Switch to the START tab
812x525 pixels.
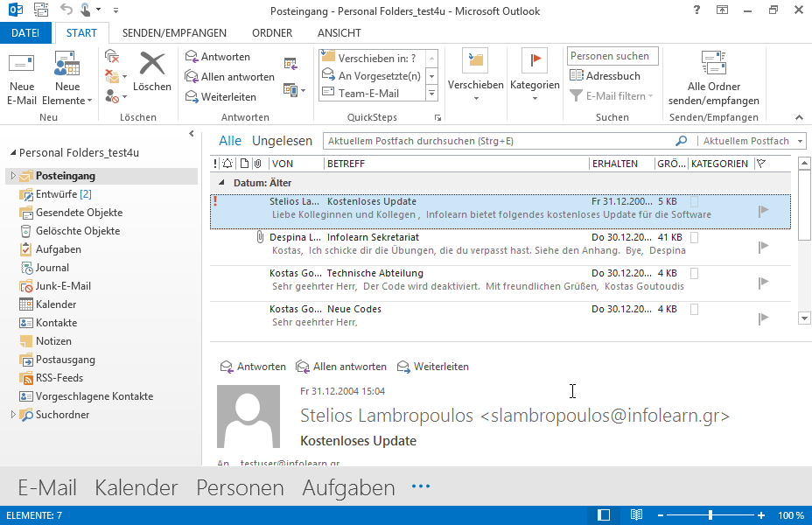click(81, 33)
